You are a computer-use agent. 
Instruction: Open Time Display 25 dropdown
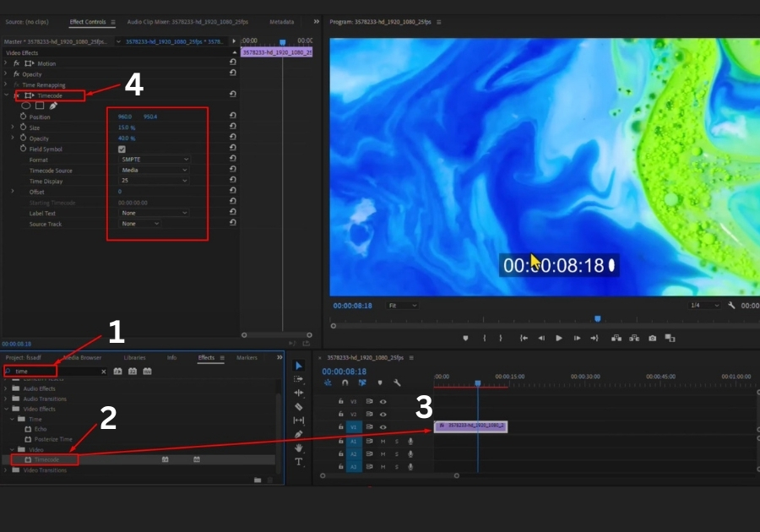tap(154, 180)
